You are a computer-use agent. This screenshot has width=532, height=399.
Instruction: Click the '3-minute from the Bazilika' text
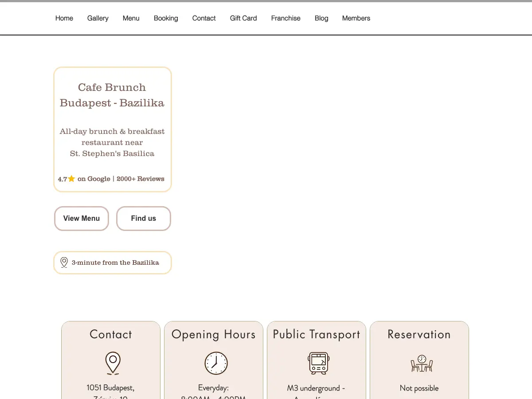(x=115, y=262)
